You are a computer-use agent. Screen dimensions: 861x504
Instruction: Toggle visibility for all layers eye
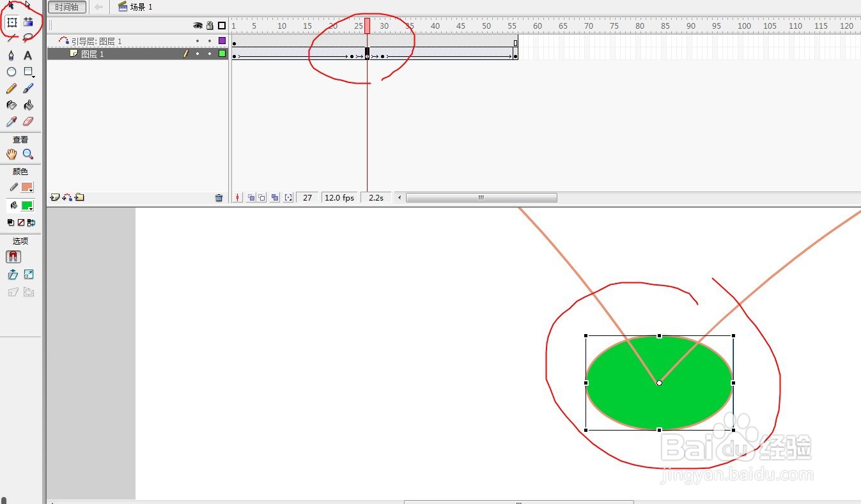pos(198,26)
